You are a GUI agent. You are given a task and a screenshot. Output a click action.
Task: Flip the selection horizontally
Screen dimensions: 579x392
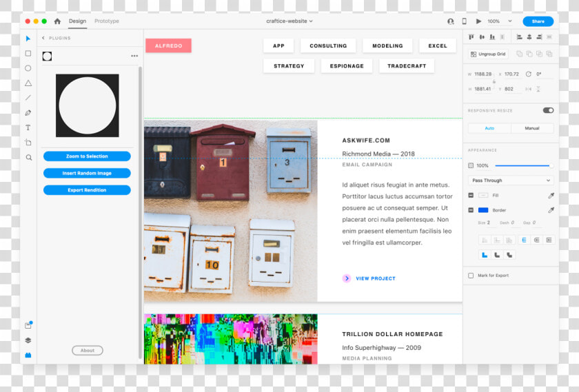[x=529, y=89]
